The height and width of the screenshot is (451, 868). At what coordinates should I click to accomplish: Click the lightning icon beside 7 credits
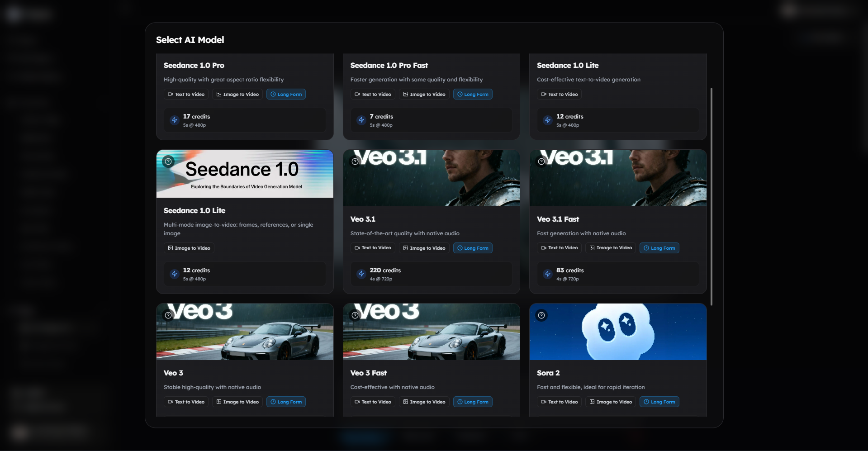[361, 120]
